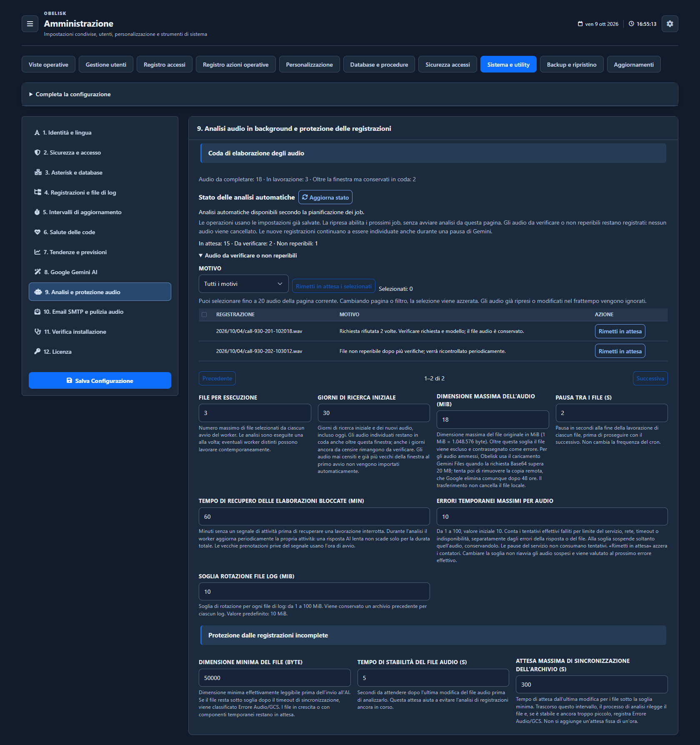Click the heartbeat icon for Salute delle code

[37, 232]
